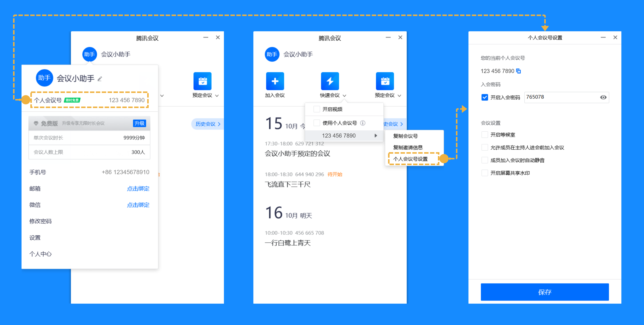Click Schedule Meeting calendar icon in left window

coord(202,81)
